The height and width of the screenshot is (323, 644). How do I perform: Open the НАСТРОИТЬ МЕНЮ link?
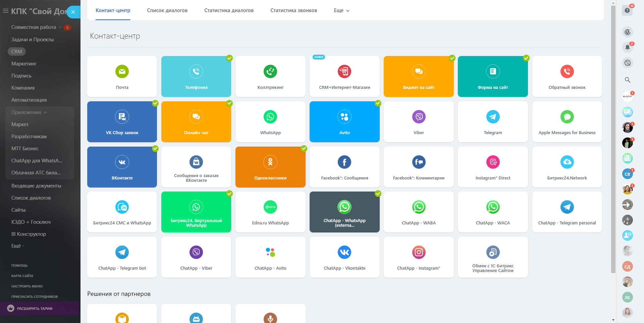click(27, 286)
